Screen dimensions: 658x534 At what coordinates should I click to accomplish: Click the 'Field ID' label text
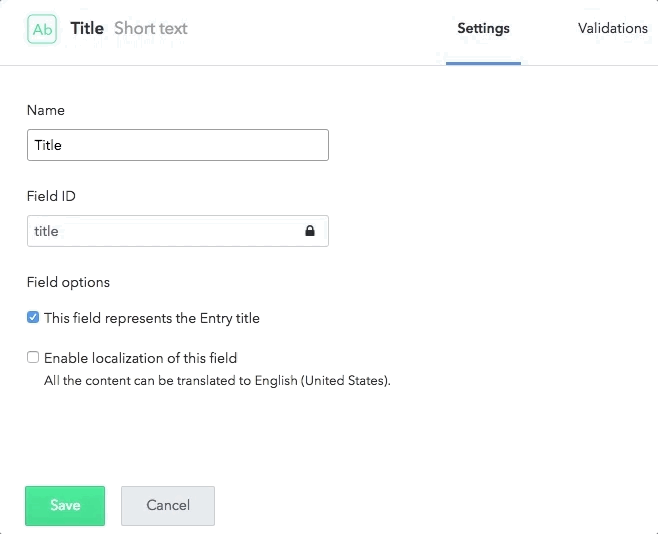(x=51, y=196)
